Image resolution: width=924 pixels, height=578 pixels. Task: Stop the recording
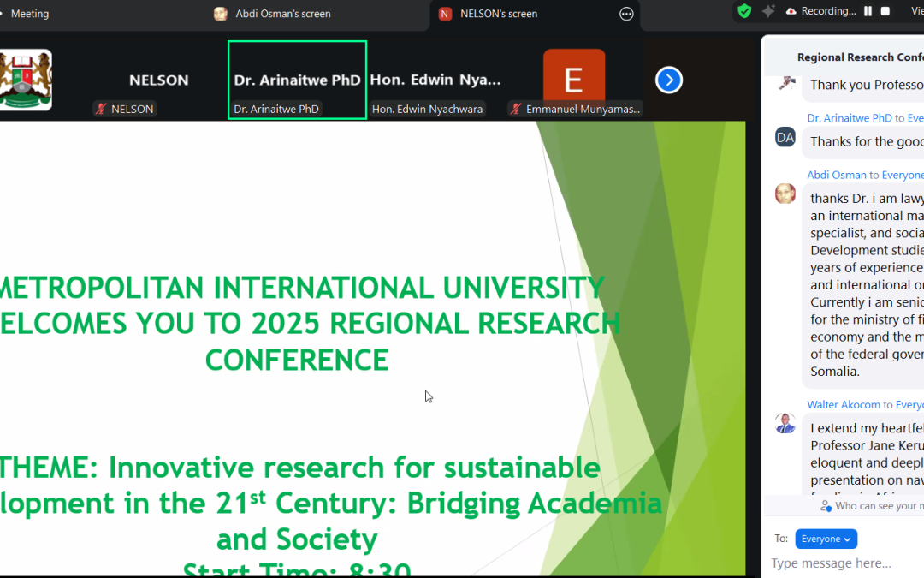pos(885,11)
